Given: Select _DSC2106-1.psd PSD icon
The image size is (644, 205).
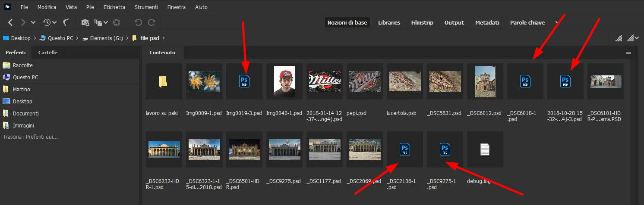Looking at the screenshot, I should [x=405, y=149].
